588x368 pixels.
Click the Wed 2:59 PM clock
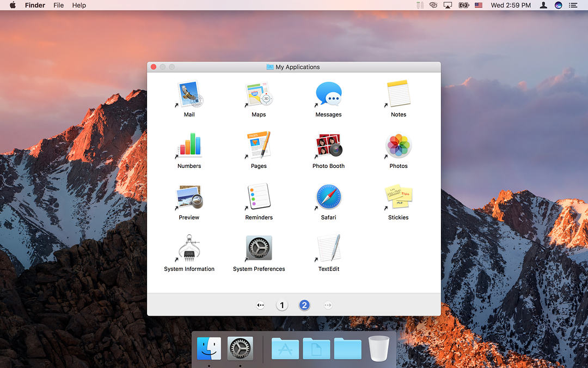click(511, 5)
